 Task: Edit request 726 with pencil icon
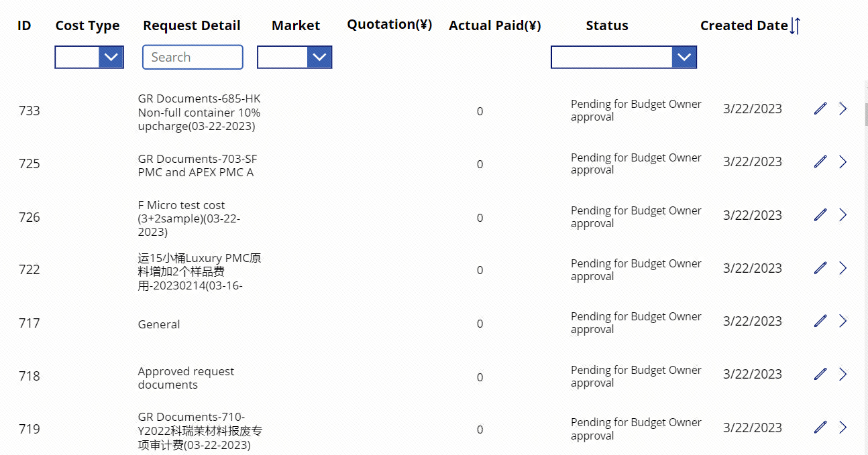point(820,215)
